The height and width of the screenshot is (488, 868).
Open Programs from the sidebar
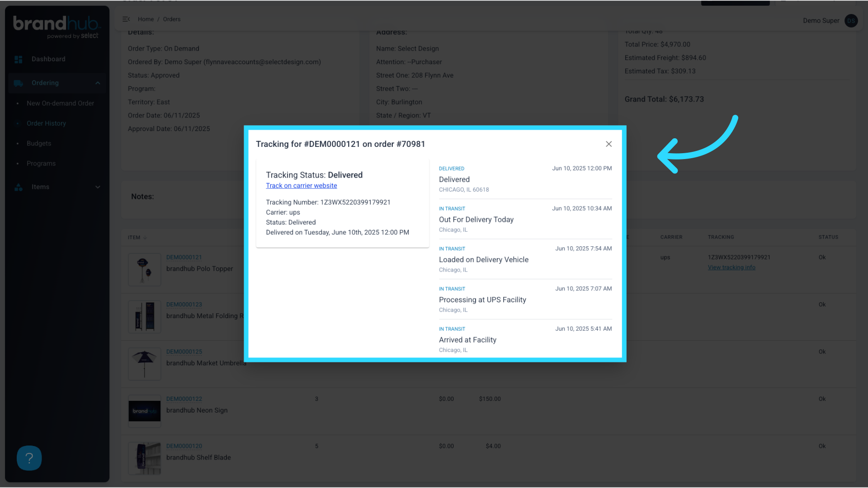click(x=41, y=163)
